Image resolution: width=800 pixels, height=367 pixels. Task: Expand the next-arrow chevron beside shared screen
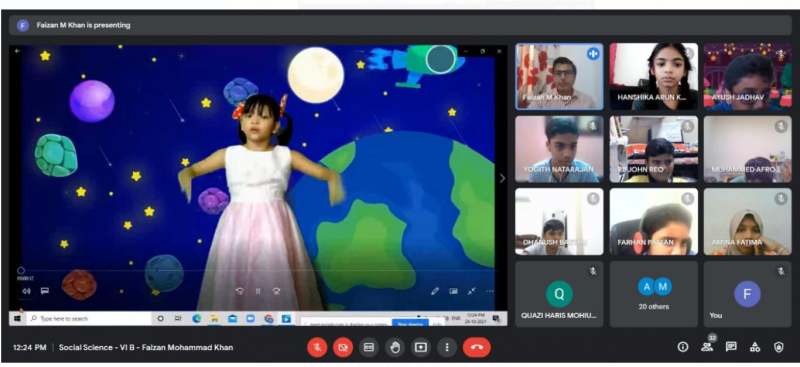(x=502, y=178)
